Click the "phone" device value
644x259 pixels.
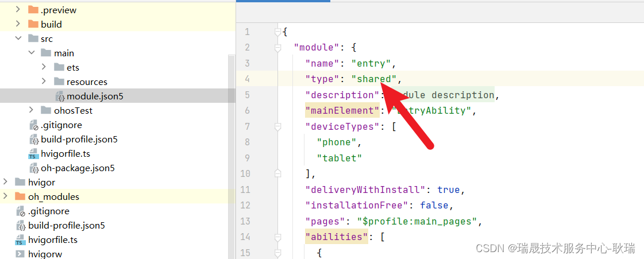click(x=337, y=142)
